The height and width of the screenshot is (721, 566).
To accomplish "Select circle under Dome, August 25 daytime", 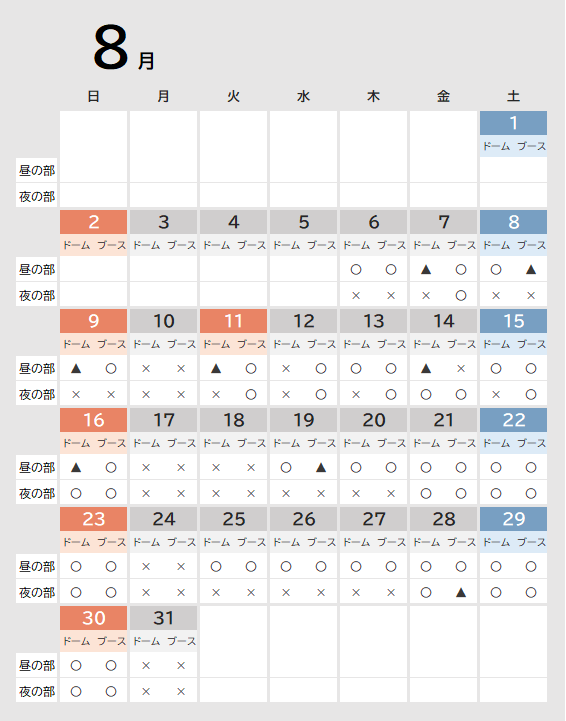I will (x=216, y=566).
